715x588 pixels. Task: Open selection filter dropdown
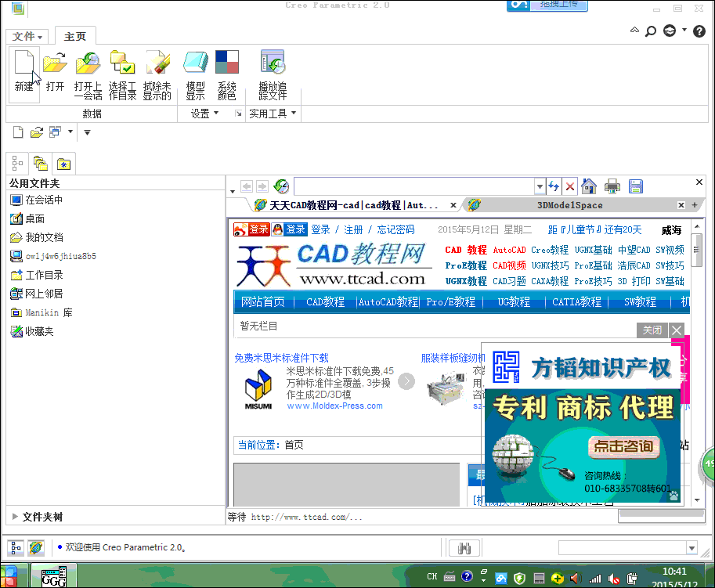pyautogui.click(x=692, y=548)
